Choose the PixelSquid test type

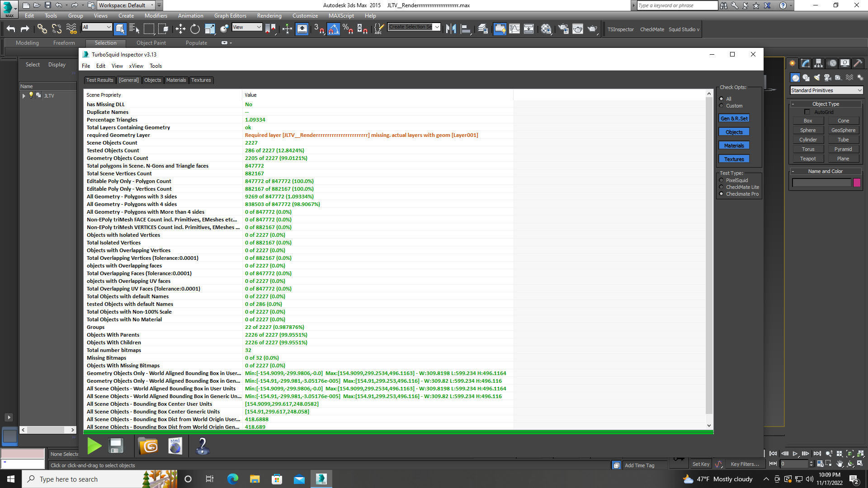[x=722, y=180]
